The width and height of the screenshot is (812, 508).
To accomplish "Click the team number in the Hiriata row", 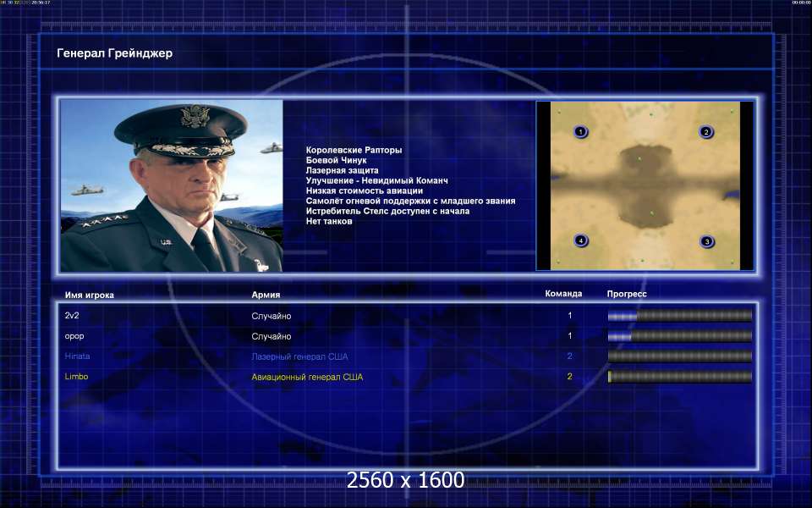I will 569,356.
